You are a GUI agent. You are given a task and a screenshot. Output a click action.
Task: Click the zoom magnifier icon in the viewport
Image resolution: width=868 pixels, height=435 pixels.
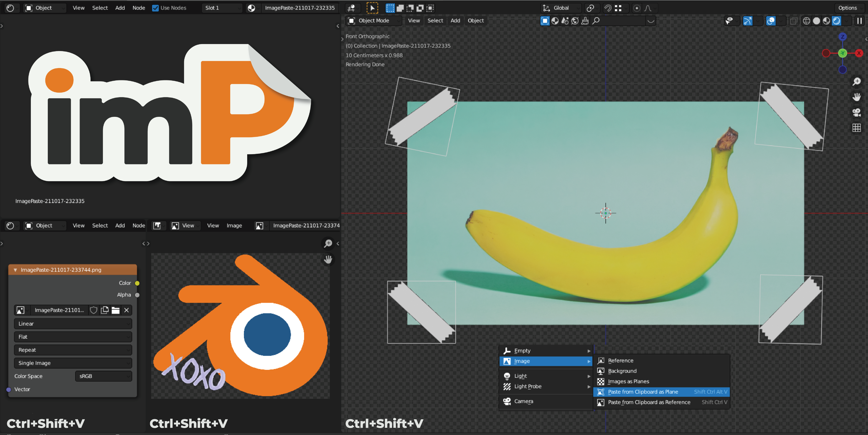(856, 81)
